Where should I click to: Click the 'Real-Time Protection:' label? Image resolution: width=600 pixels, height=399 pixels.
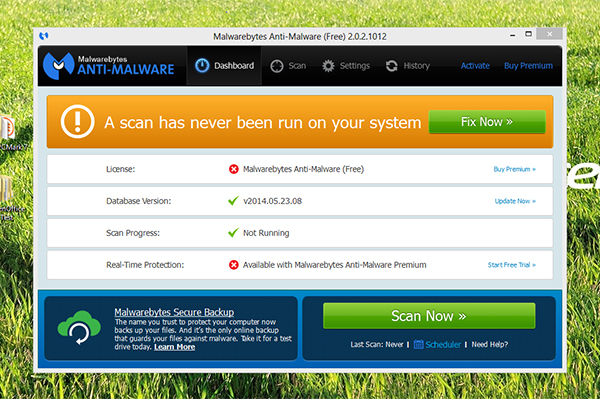pos(145,265)
